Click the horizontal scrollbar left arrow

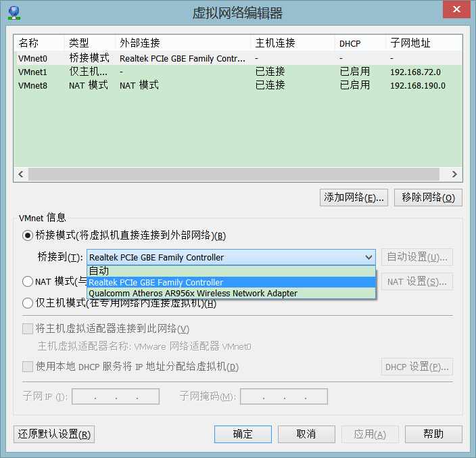(x=21, y=175)
